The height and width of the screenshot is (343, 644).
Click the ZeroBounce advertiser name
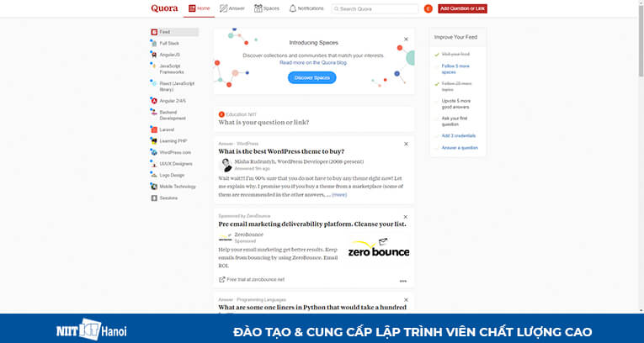(248, 235)
